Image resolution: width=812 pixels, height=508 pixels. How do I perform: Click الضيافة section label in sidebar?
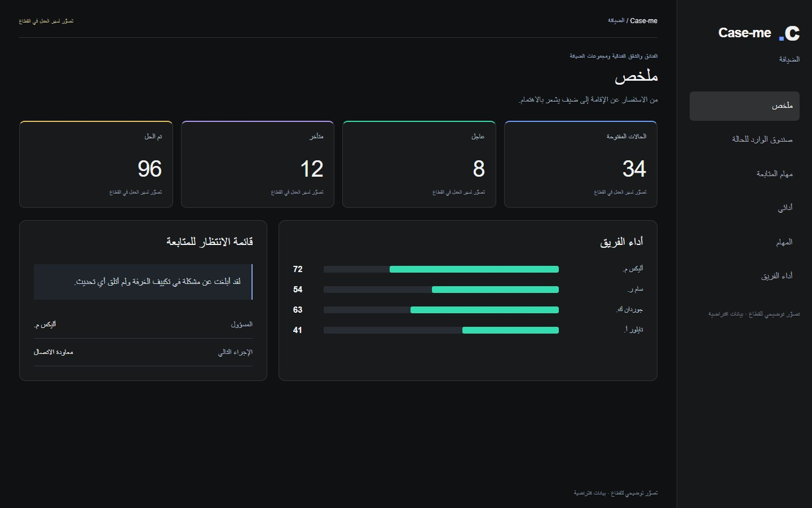[789, 59]
